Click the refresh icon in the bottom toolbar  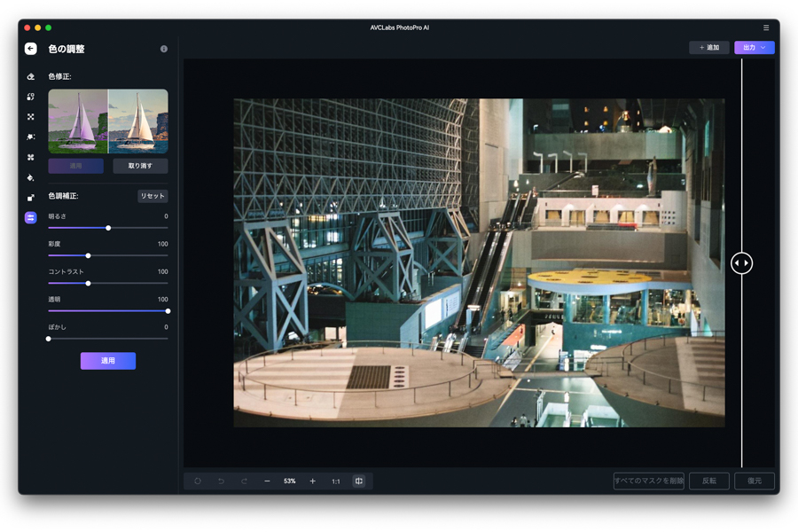(198, 481)
